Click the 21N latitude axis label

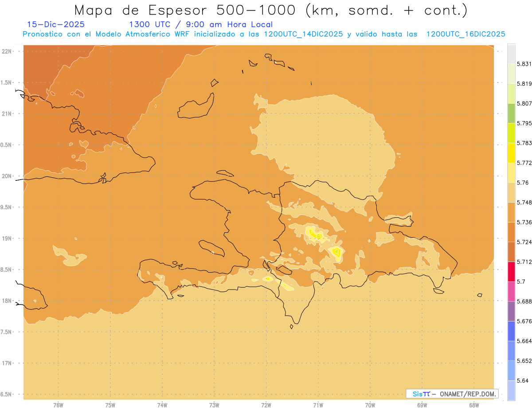(7, 114)
